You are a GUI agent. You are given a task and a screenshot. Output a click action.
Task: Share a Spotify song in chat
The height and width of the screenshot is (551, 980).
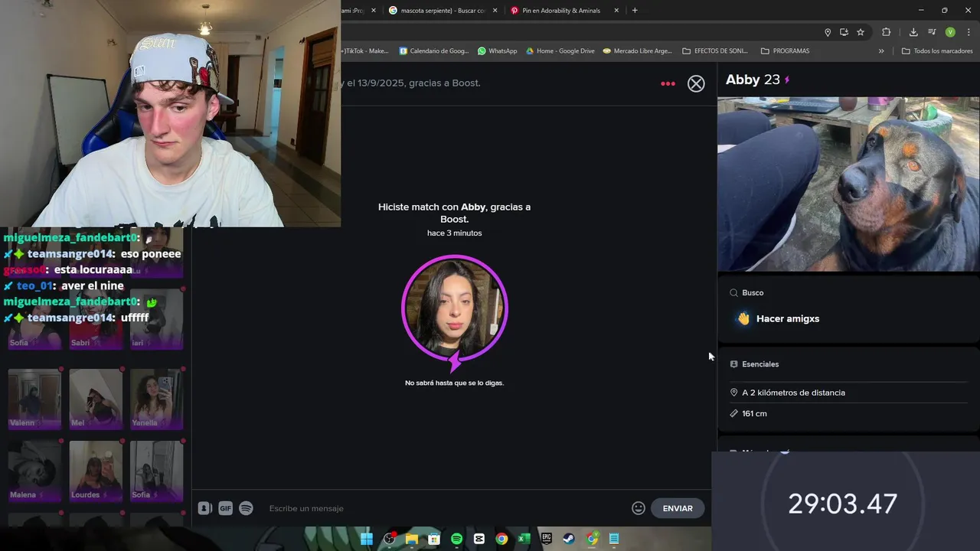(x=246, y=508)
